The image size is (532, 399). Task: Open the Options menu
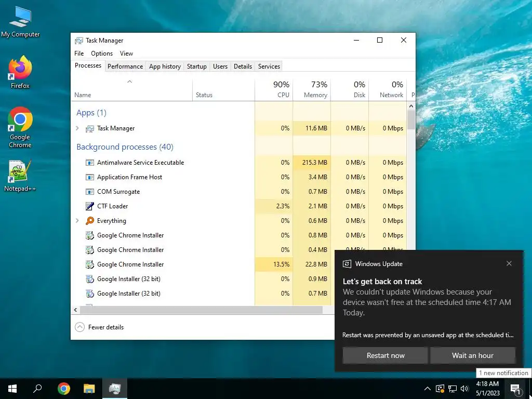[102, 54]
